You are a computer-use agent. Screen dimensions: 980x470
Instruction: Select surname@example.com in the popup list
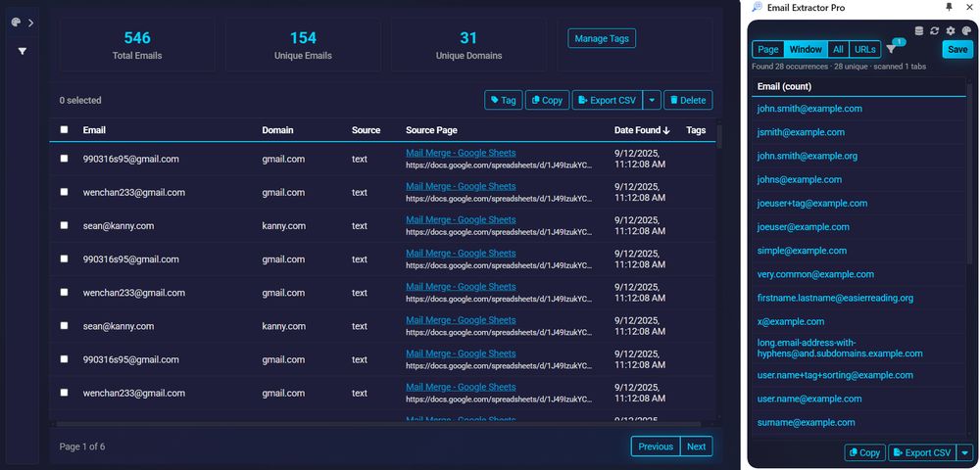click(x=807, y=423)
